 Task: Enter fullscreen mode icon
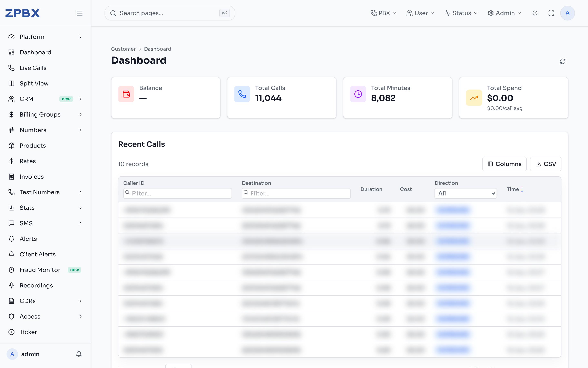[551, 13]
